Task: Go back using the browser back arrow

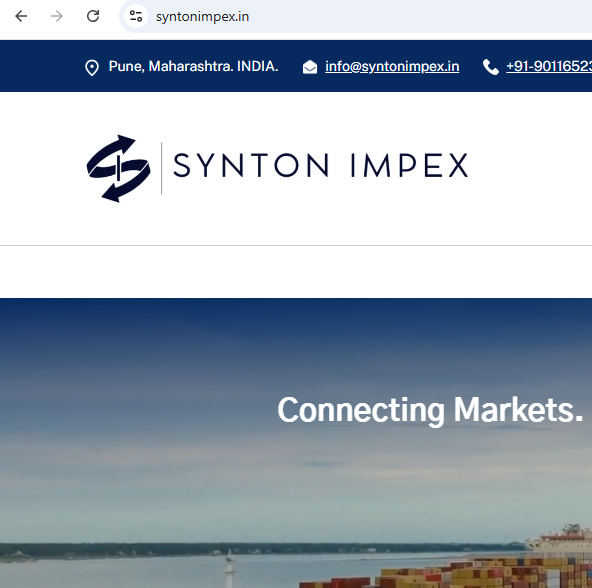Action: 21,16
